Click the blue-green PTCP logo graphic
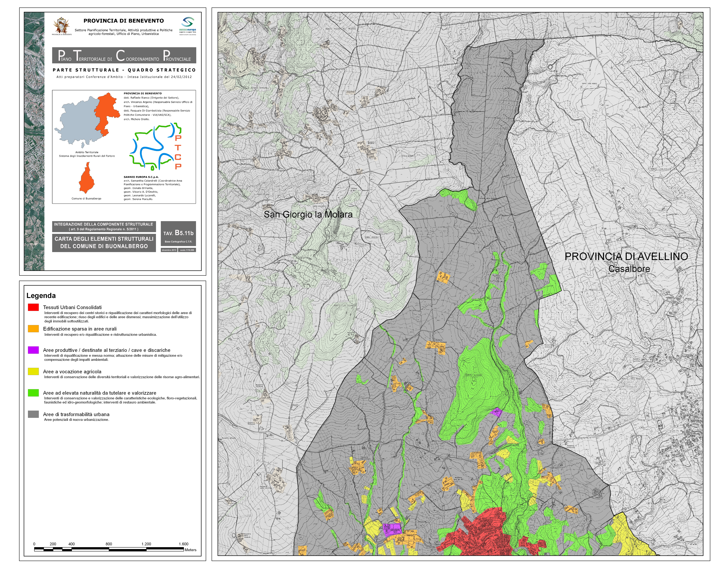The image size is (728, 569). 156,146
